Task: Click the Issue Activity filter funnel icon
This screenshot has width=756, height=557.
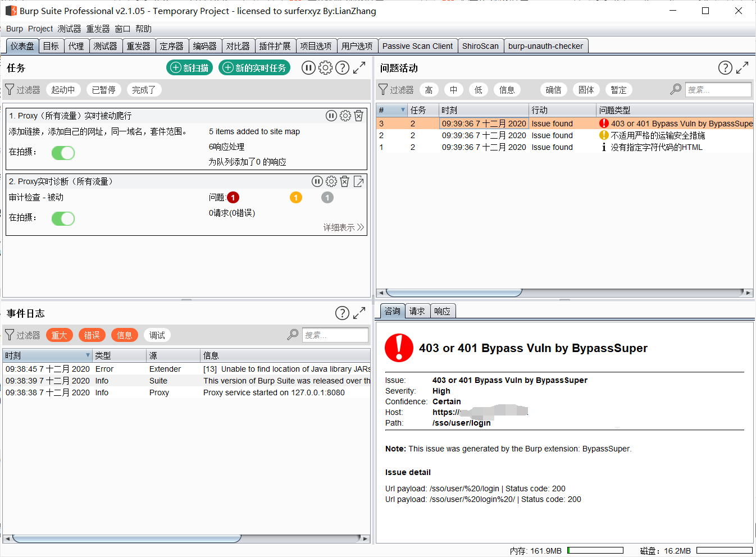Action: click(383, 89)
